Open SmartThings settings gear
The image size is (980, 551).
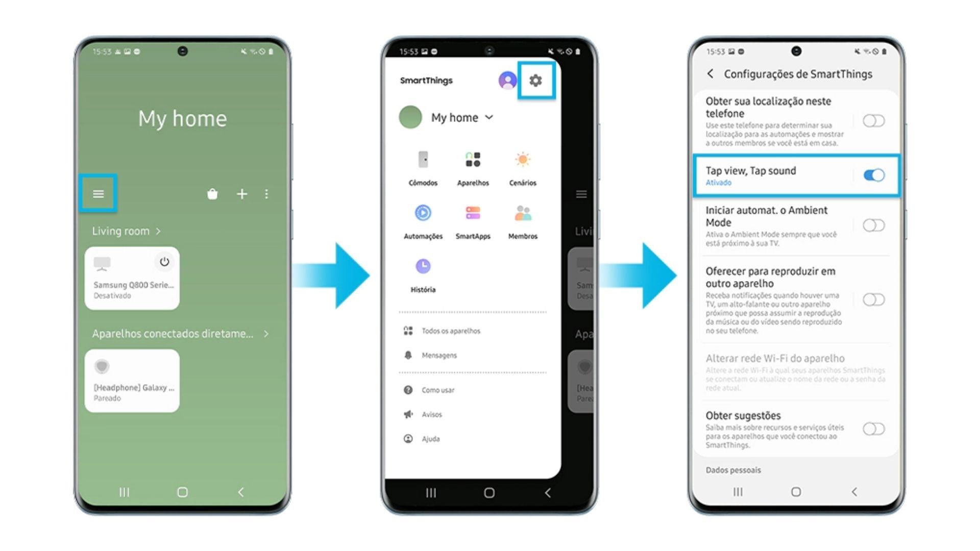click(x=536, y=80)
